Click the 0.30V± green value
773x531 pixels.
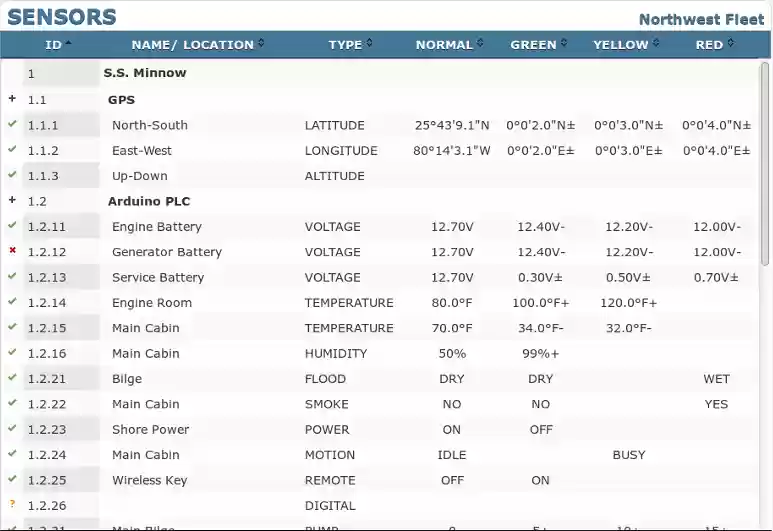[x=540, y=278]
